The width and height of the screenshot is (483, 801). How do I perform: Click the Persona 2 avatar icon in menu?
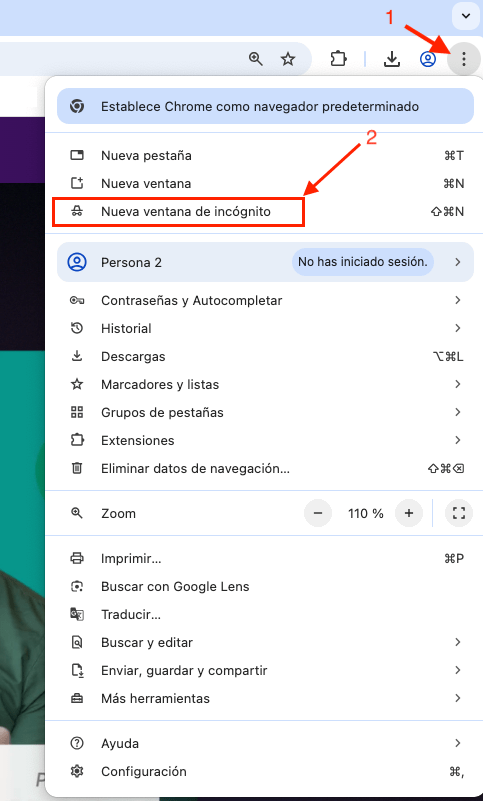[77, 262]
